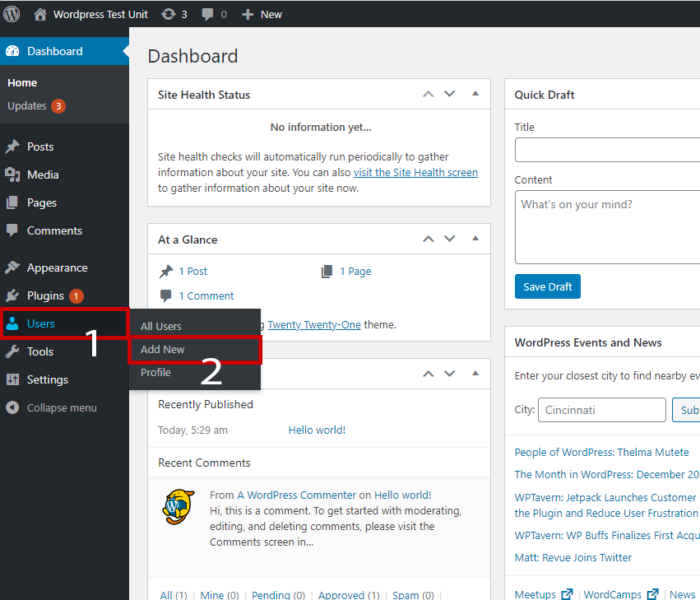
Task: Click the Pages icon in sidebar
Action: 12,202
